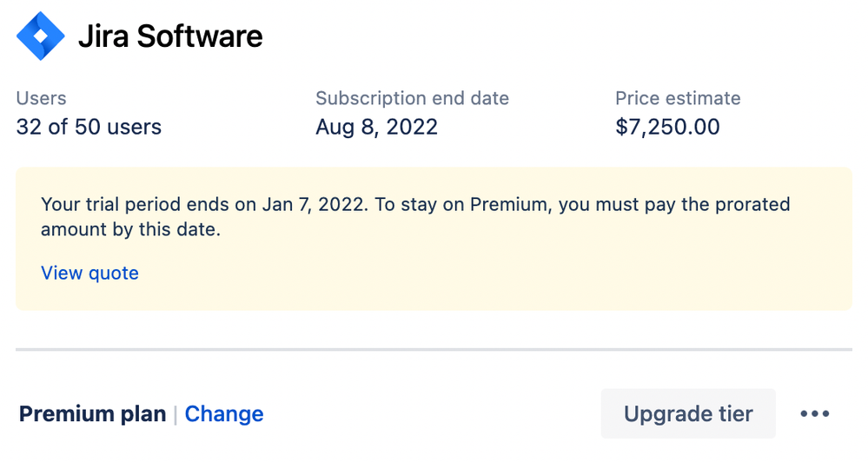Select the Jira Software product heading
868x462 pixels.
[x=170, y=36]
